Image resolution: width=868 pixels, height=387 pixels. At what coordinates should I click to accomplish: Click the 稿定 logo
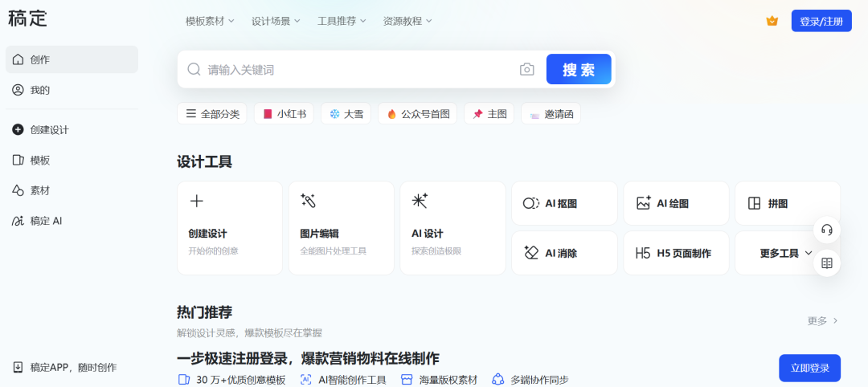27,18
